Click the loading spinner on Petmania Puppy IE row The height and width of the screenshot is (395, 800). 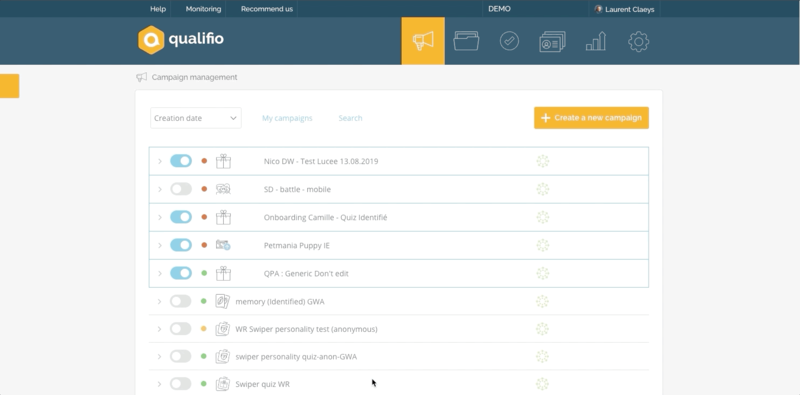[x=543, y=245]
